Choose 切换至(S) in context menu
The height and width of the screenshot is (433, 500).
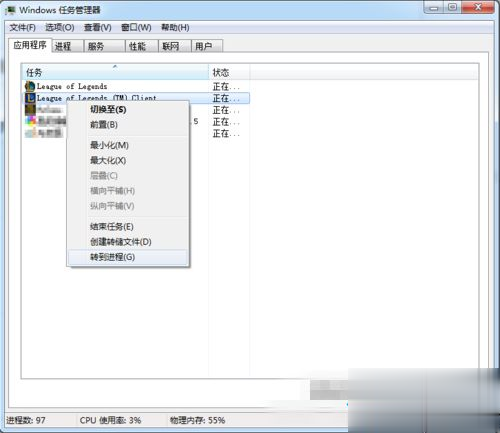point(128,110)
